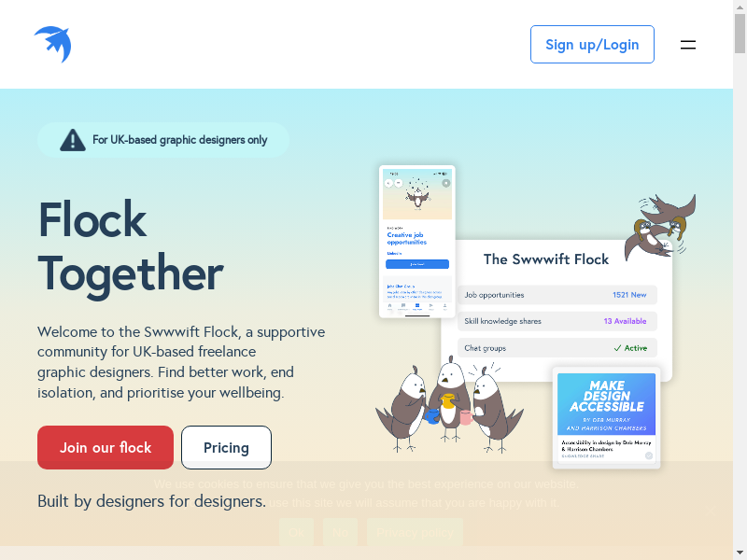
Task: Click the warning triangle icon
Action: coord(73,140)
